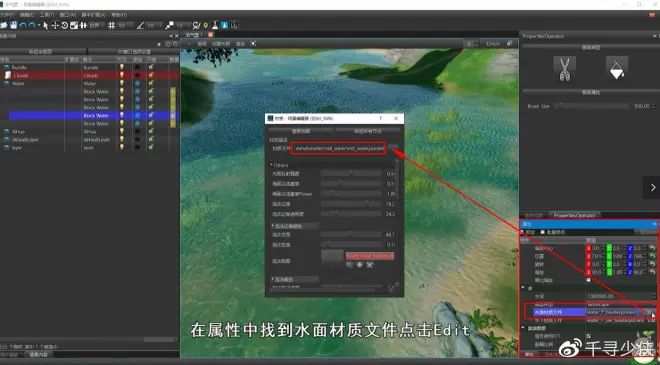
Task: Open the first menu in menu bar
Action: point(7,15)
